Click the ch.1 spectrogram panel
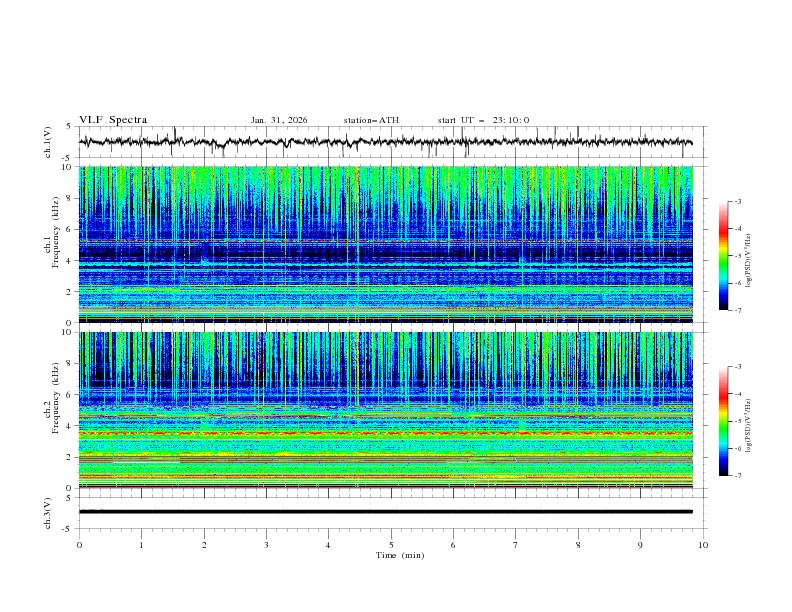This screenshot has width=792, height=612. coord(390,245)
